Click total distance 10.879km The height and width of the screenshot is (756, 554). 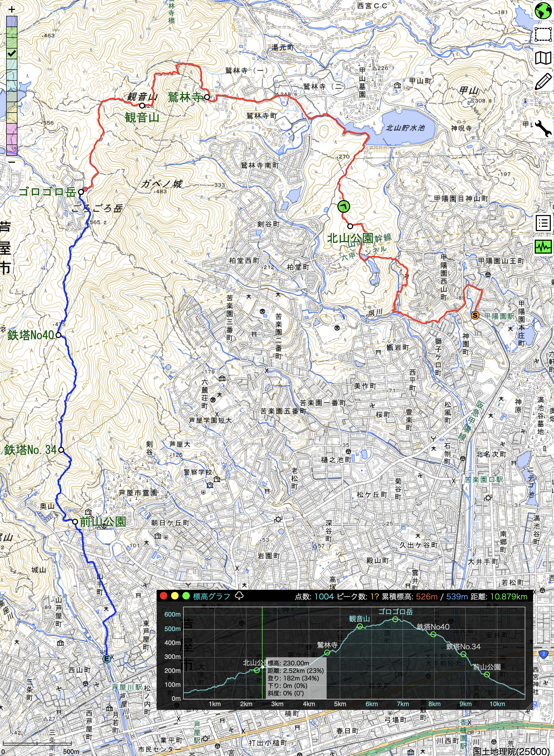pyautogui.click(x=509, y=596)
